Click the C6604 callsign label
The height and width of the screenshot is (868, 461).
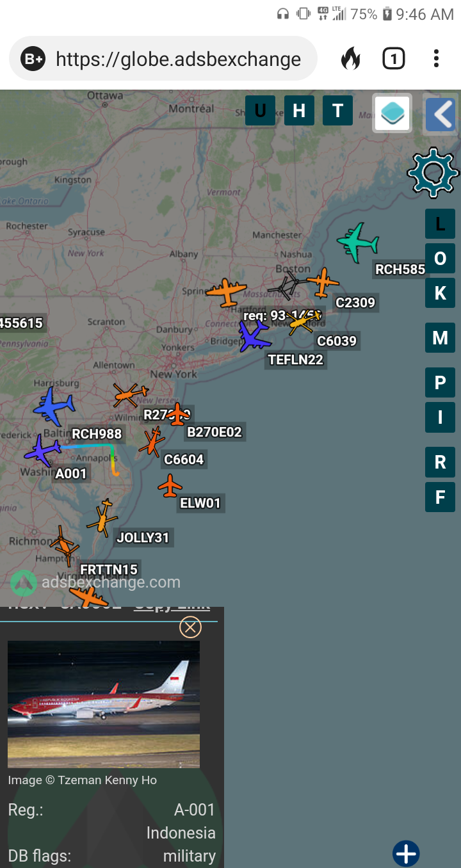pos(184,460)
